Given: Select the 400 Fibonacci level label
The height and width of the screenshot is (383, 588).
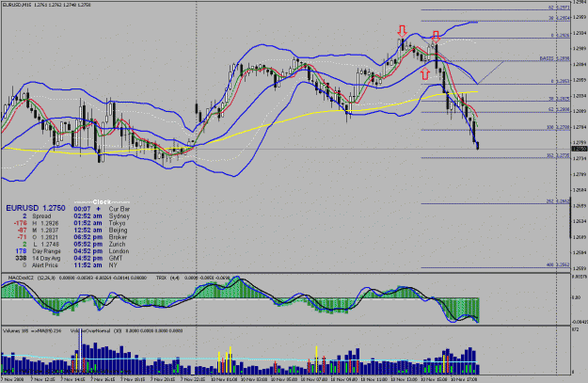Looking at the screenshot, I should coord(558,264).
